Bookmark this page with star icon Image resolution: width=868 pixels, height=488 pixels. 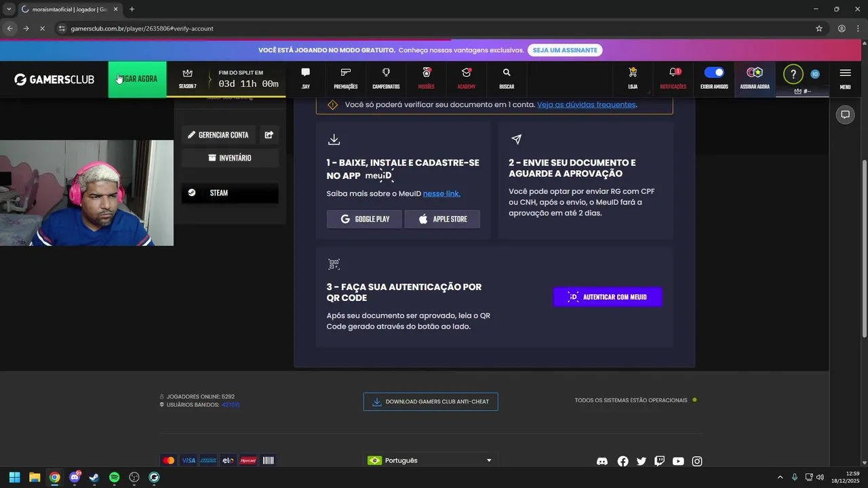pos(819,28)
